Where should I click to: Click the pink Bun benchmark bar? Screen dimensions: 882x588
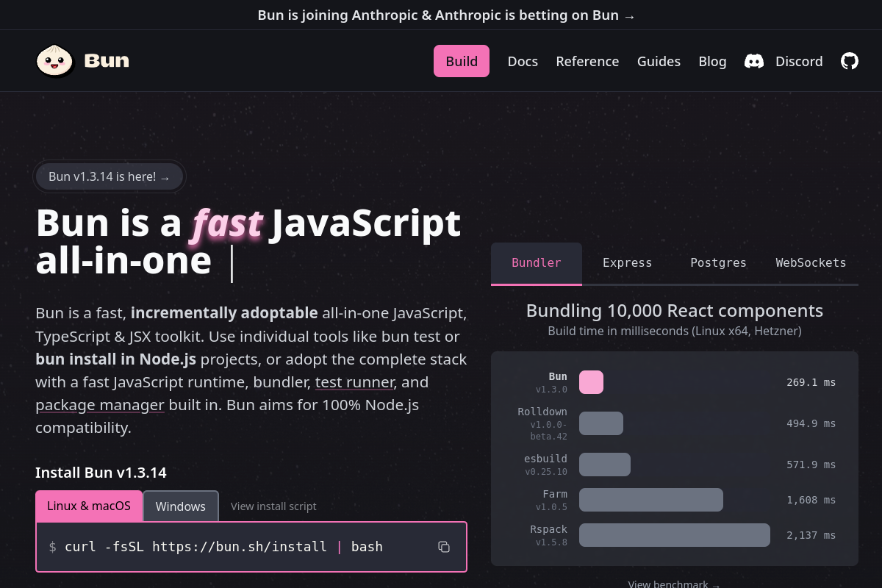point(591,382)
